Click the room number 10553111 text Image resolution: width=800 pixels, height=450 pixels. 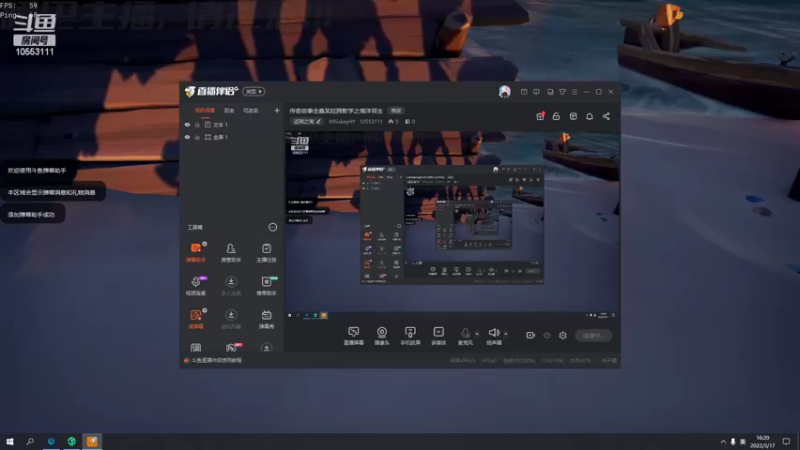pos(371,121)
